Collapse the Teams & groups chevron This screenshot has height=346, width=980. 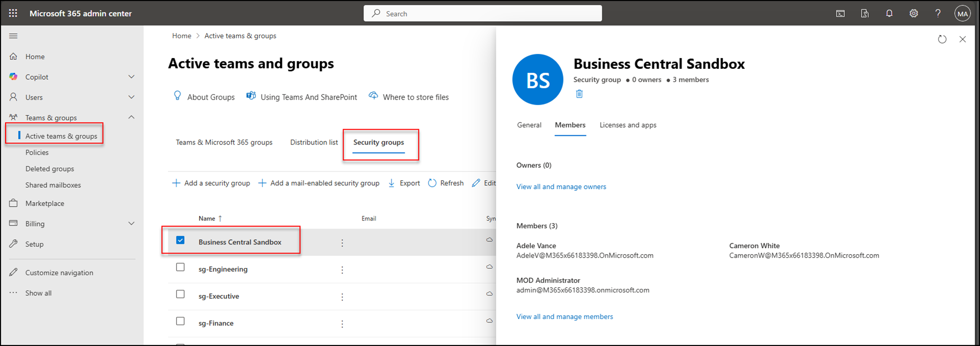[131, 117]
